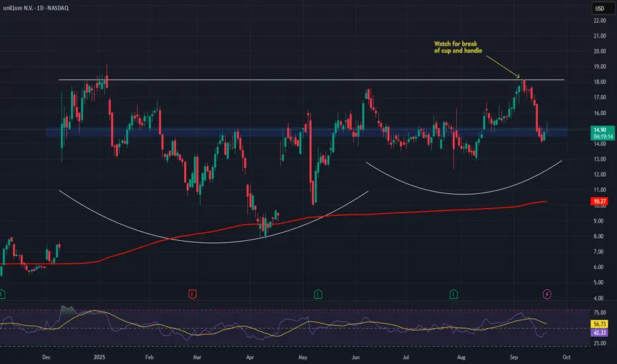The image size is (617, 364).
Task: Click the Feb label on time axis
Action: (x=149, y=357)
